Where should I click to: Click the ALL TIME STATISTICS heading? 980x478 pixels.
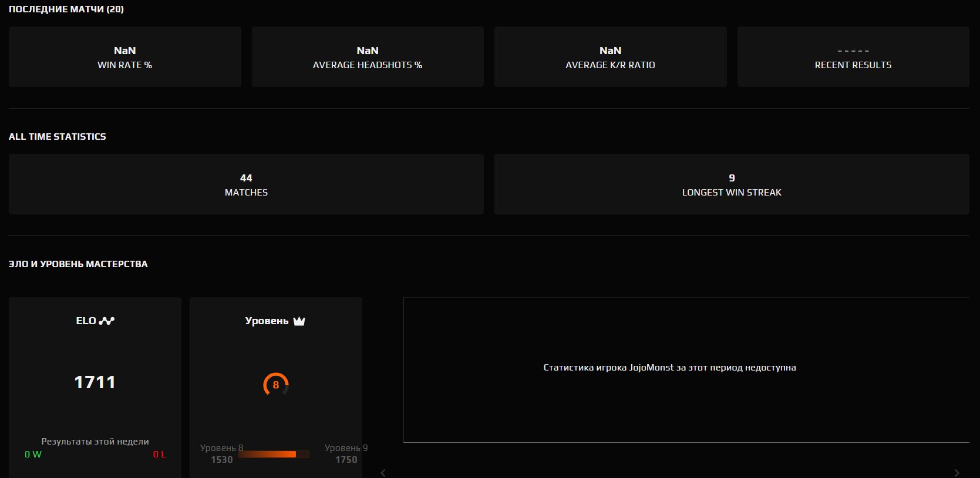(58, 136)
